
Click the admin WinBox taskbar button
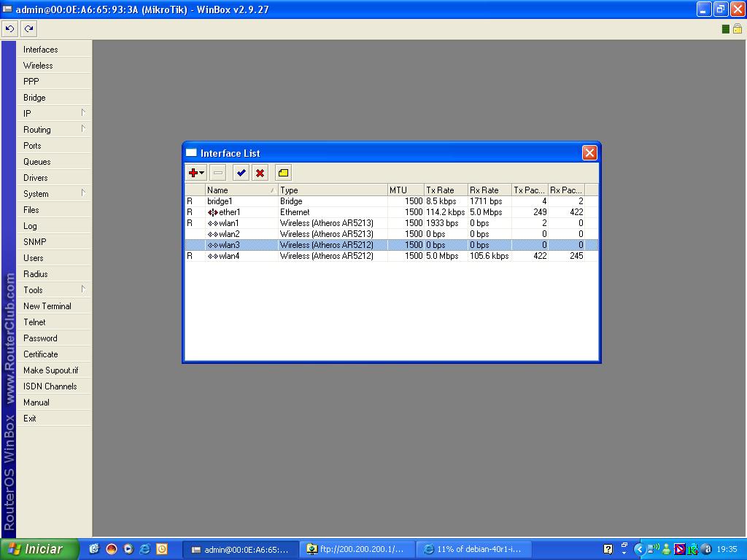click(241, 550)
